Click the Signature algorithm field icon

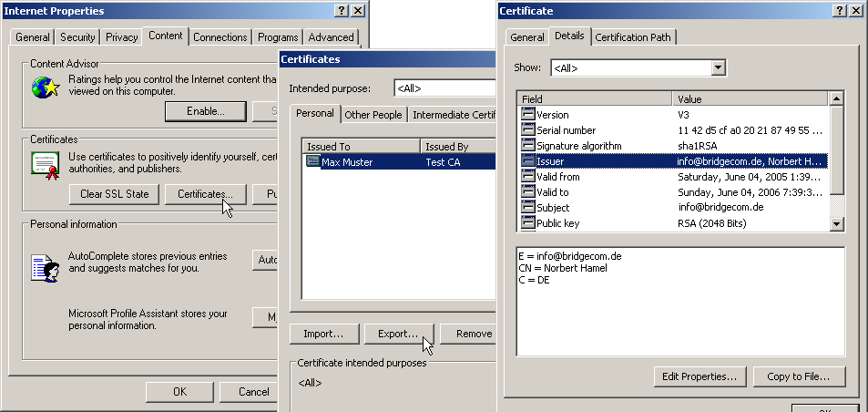coord(527,146)
